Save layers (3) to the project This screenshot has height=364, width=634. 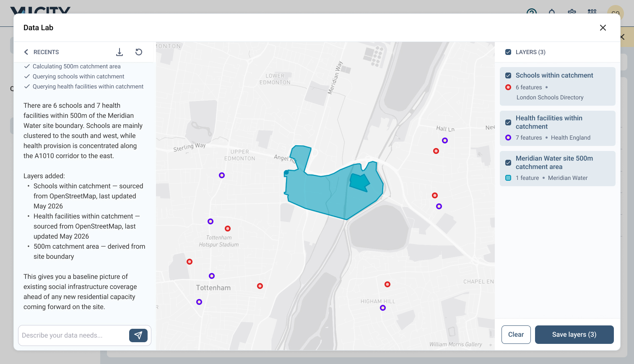[x=574, y=335]
